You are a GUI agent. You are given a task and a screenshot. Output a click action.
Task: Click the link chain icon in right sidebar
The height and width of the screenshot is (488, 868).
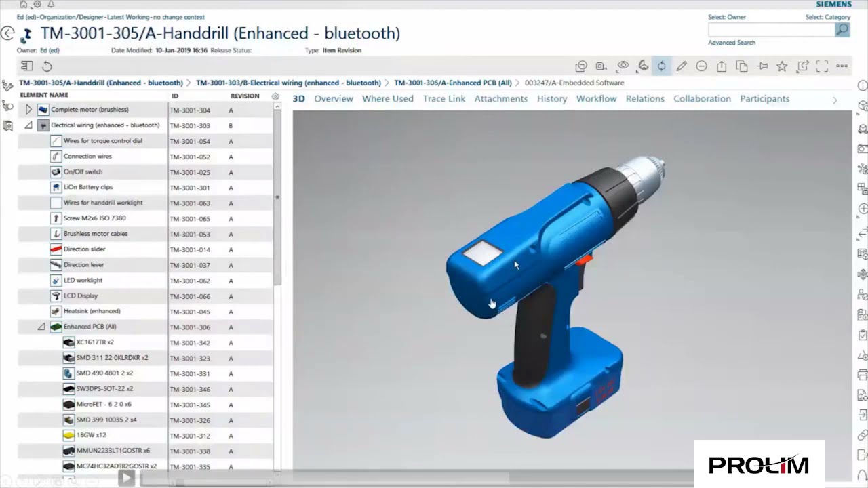coord(863,435)
